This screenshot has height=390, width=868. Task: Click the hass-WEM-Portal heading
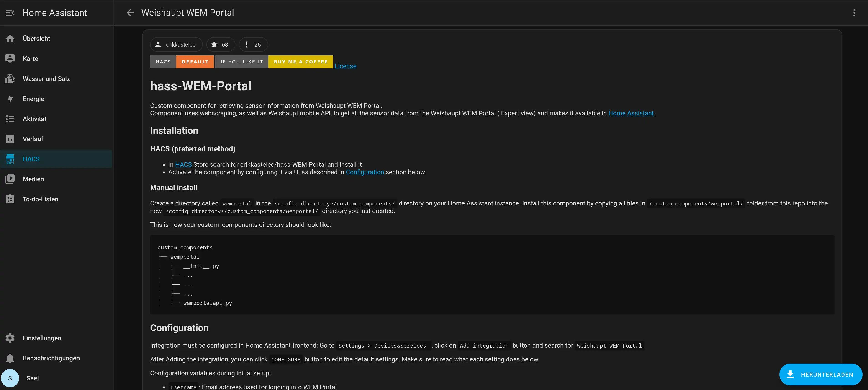tap(200, 86)
